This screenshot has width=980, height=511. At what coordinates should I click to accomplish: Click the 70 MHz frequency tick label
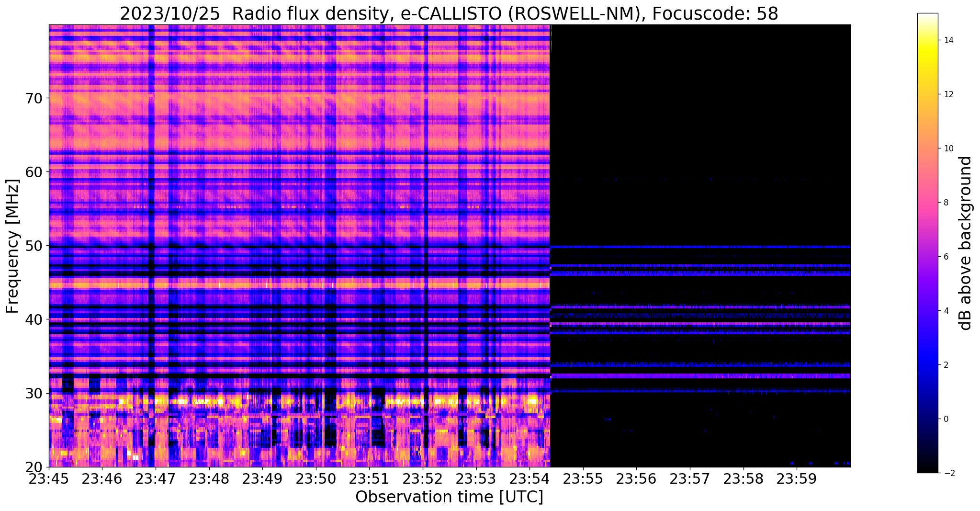point(34,98)
